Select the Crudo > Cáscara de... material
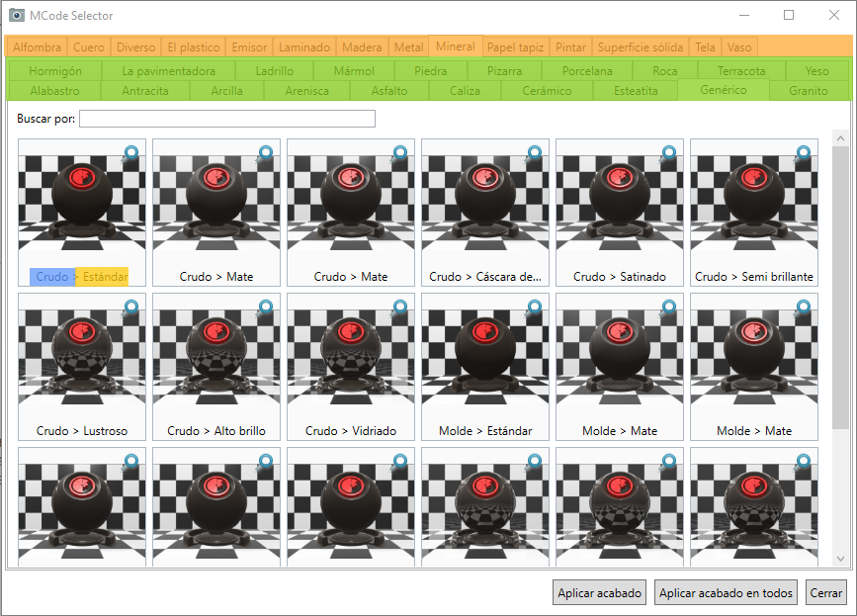Viewport: 857px width, 616px height. click(x=485, y=213)
